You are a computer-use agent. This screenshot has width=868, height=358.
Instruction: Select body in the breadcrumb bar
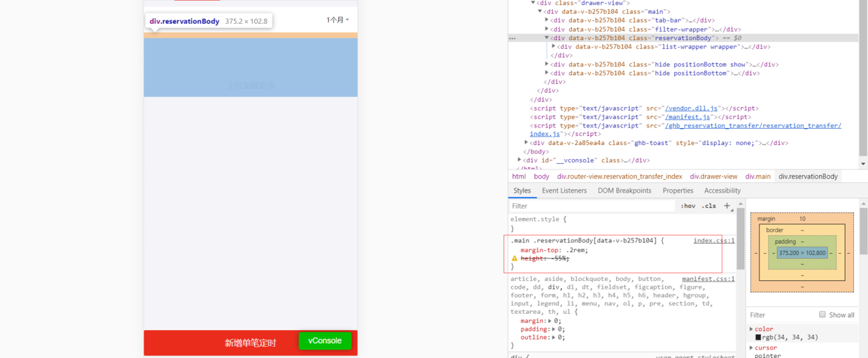click(x=542, y=177)
